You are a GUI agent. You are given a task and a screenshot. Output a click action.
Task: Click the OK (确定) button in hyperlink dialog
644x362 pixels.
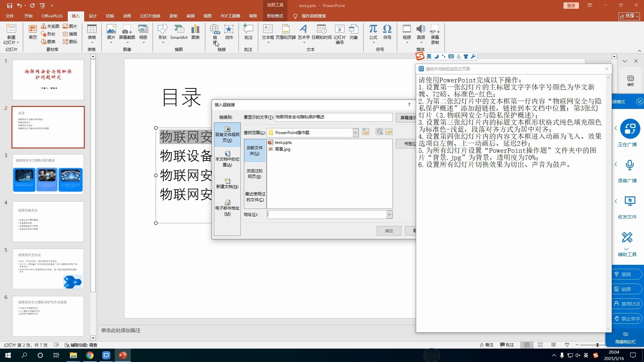tap(389, 231)
